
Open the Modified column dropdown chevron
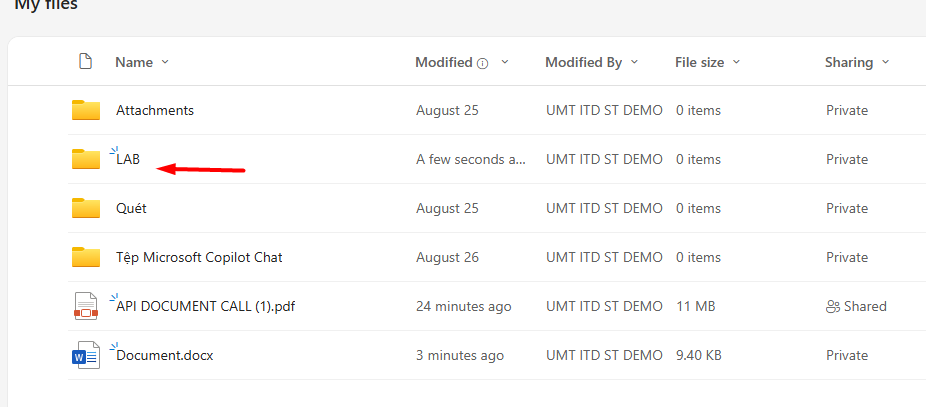tap(505, 62)
